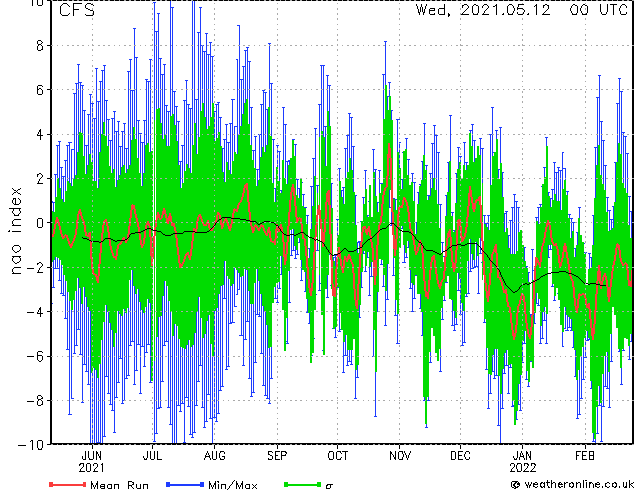Click the CFS model label
Screen dimensions: 634x490
[x=77, y=10]
